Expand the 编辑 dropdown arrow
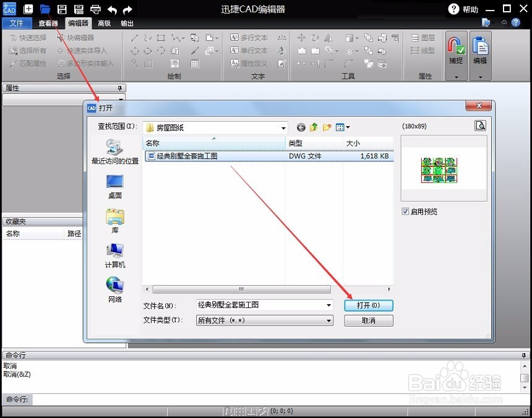Viewport: 532px width, 418px height. [481, 77]
